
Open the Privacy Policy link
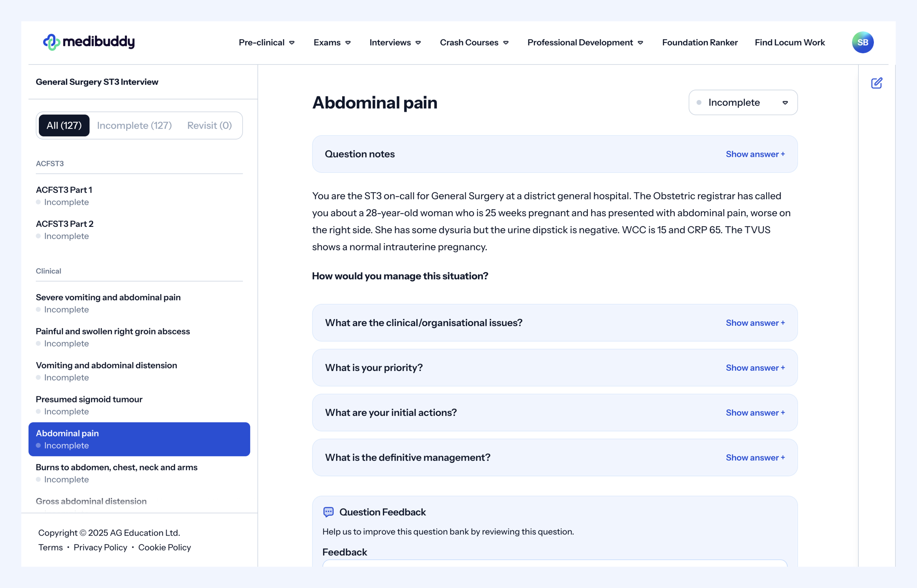(100, 547)
